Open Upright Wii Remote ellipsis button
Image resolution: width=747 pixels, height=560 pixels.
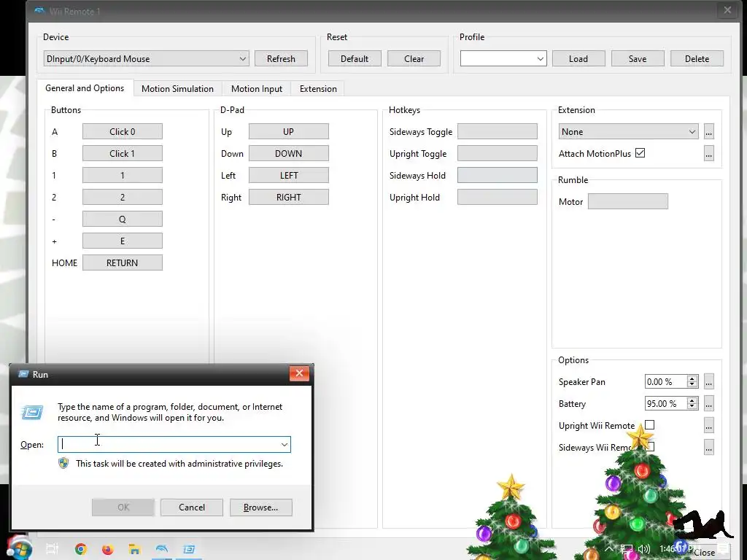point(709,426)
